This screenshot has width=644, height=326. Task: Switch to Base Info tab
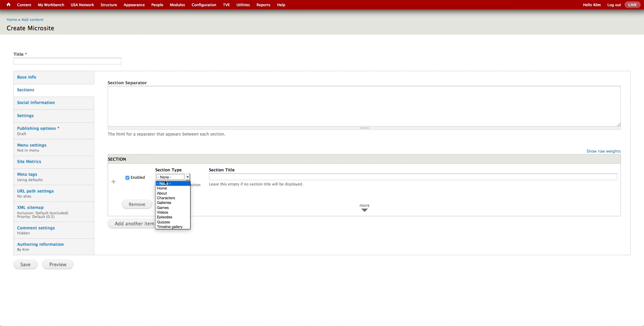click(26, 77)
